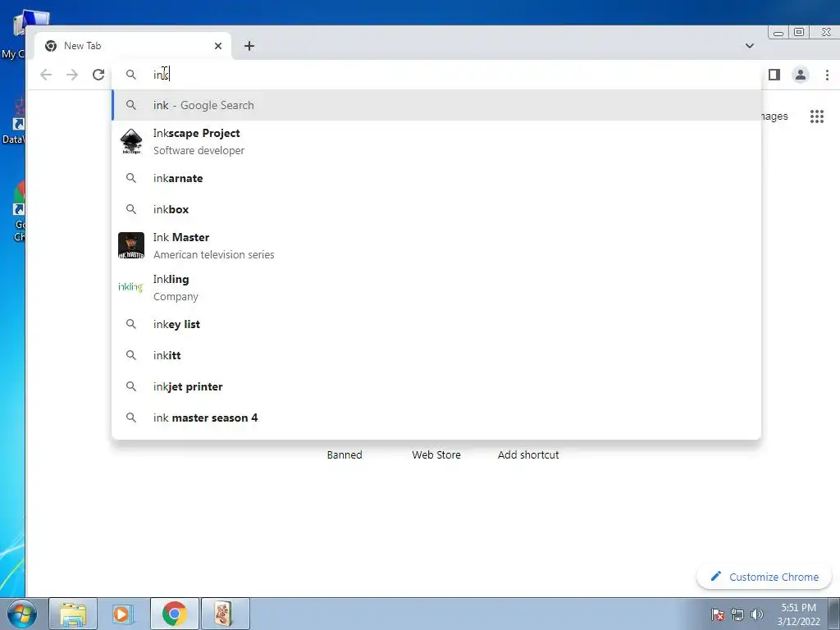The image size is (840, 630).
Task: Open Windows Explorer from the taskbar
Action: coord(73,614)
